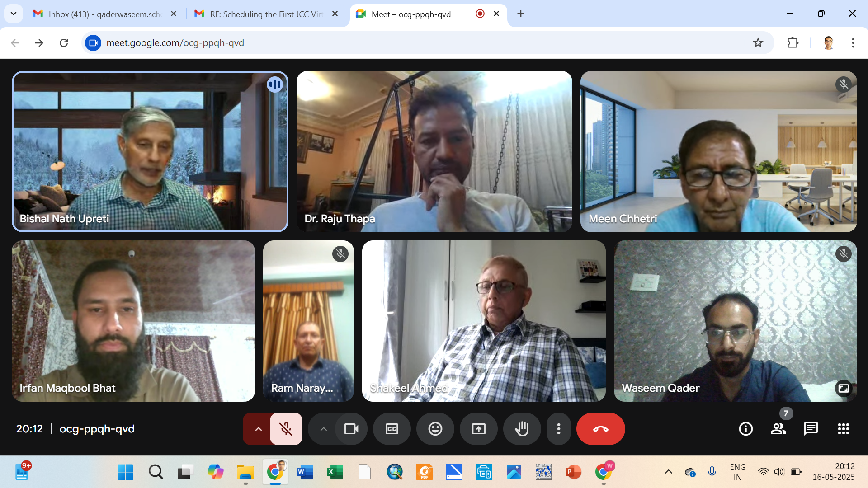Close the Meet tab

tap(496, 14)
